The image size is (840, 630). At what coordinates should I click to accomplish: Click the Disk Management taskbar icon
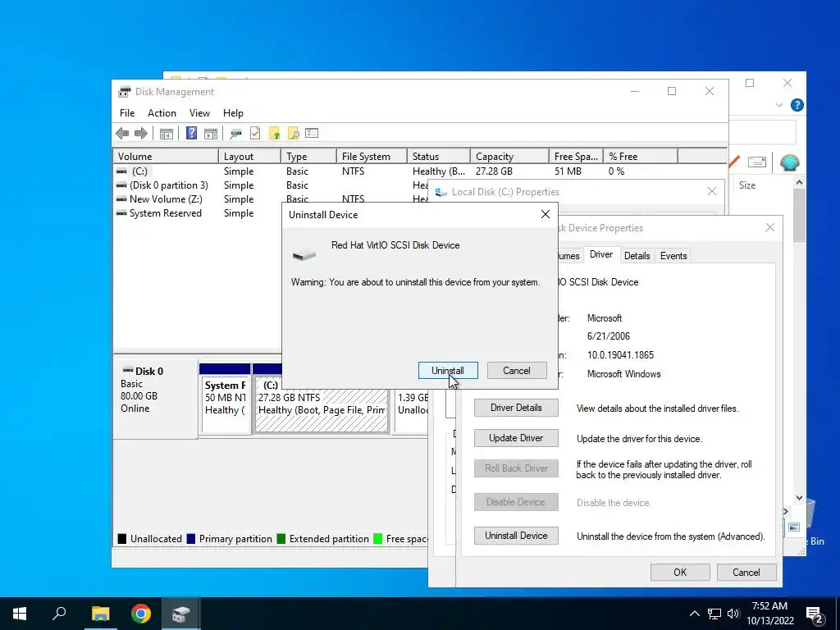click(181, 614)
